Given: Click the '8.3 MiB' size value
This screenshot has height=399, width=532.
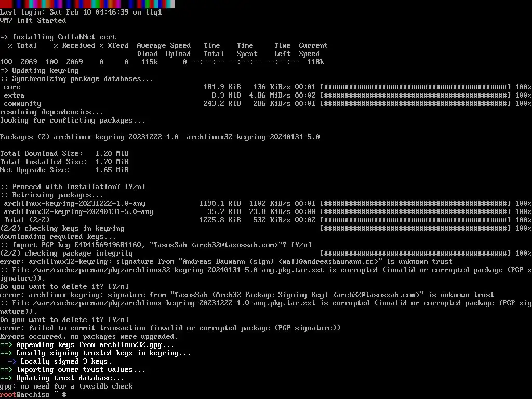Looking at the screenshot, I should [226, 96].
